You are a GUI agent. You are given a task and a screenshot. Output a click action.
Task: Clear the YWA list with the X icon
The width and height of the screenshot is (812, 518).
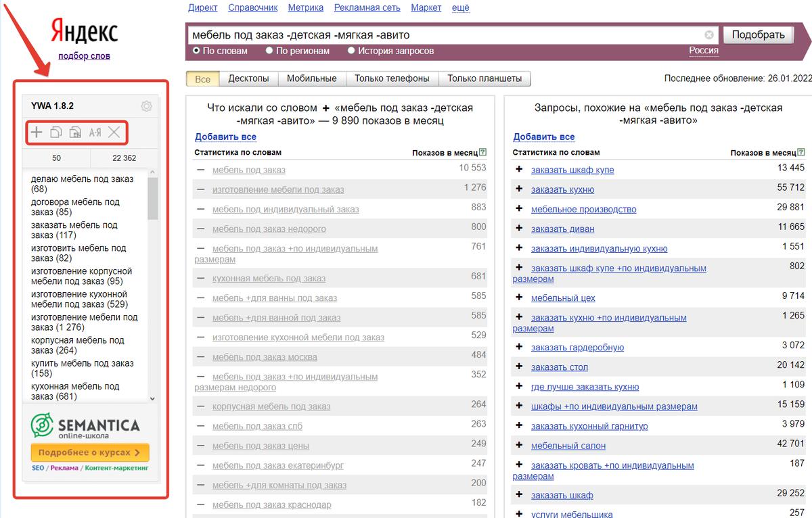coord(114,133)
